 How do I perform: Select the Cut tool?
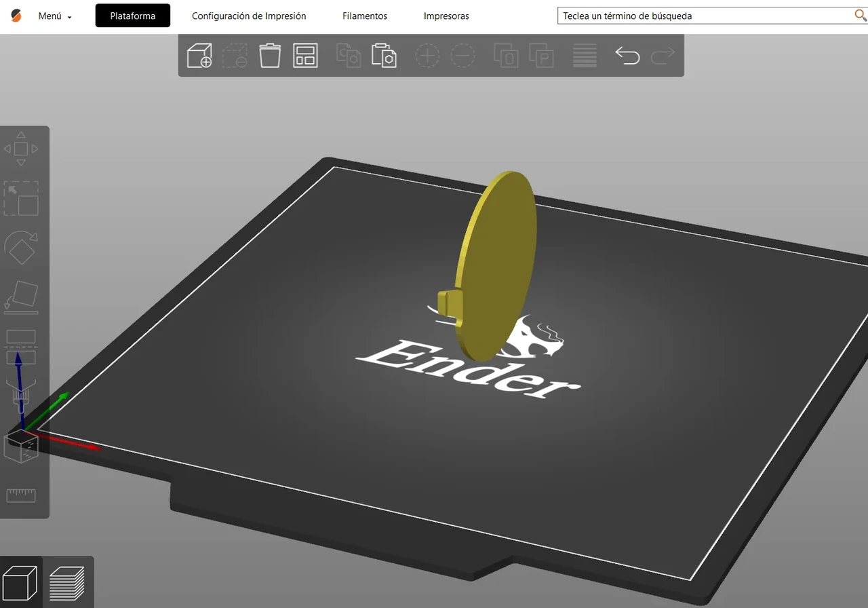pos(21,347)
